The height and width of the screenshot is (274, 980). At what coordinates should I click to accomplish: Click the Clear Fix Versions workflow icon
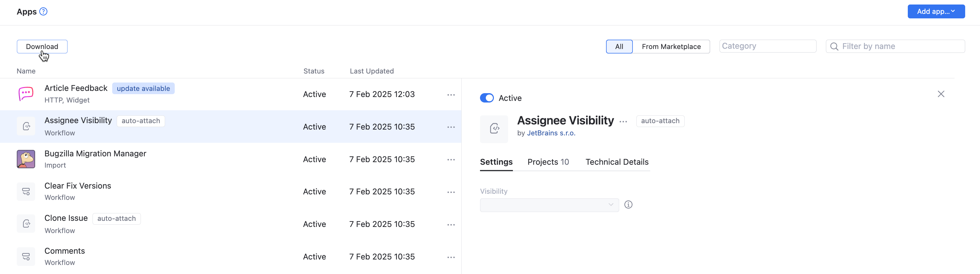[x=26, y=191]
